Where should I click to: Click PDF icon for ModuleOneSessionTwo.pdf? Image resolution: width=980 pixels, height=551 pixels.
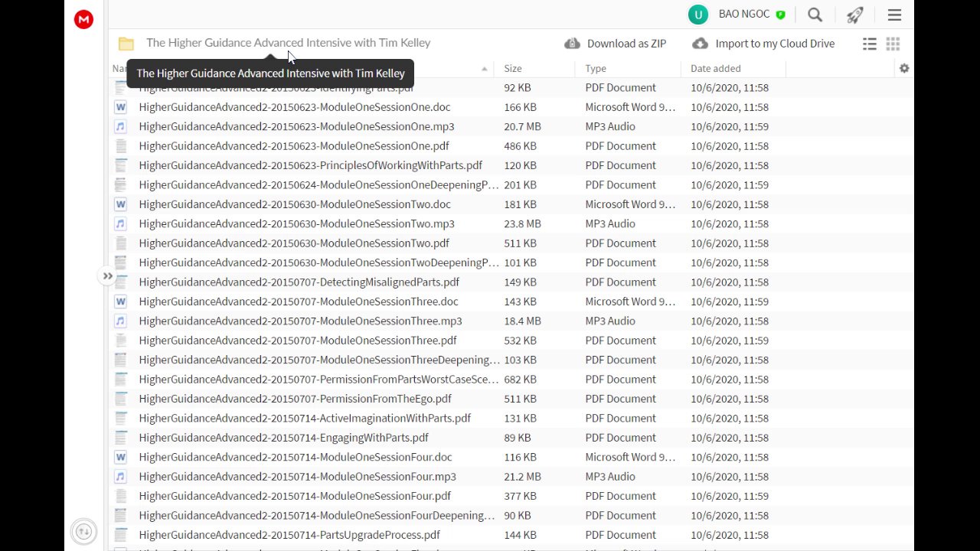[x=120, y=243]
